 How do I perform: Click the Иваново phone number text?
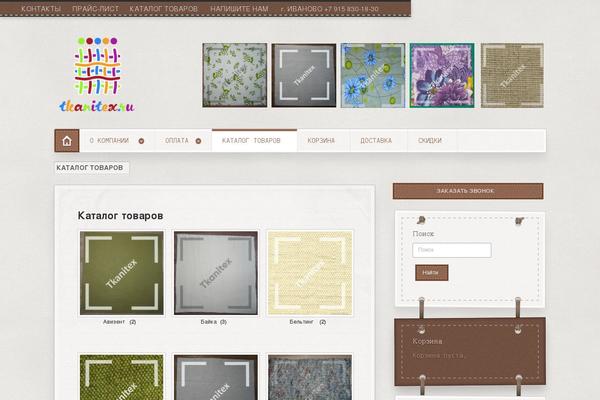pos(329,8)
